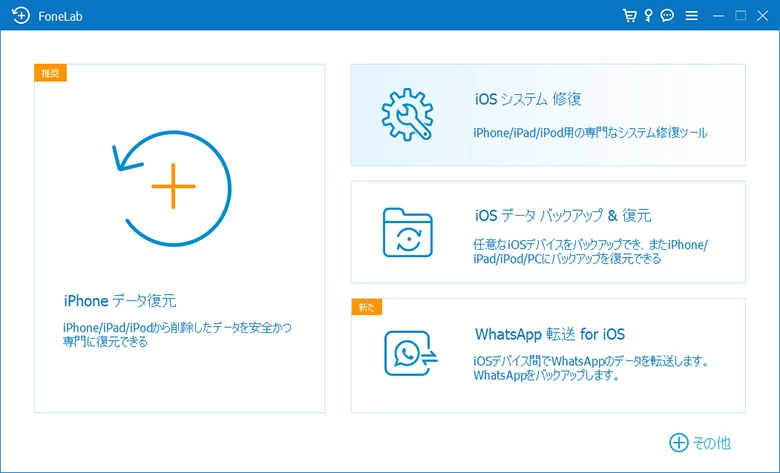
Task: Open registration with the key icon
Action: 648,16
